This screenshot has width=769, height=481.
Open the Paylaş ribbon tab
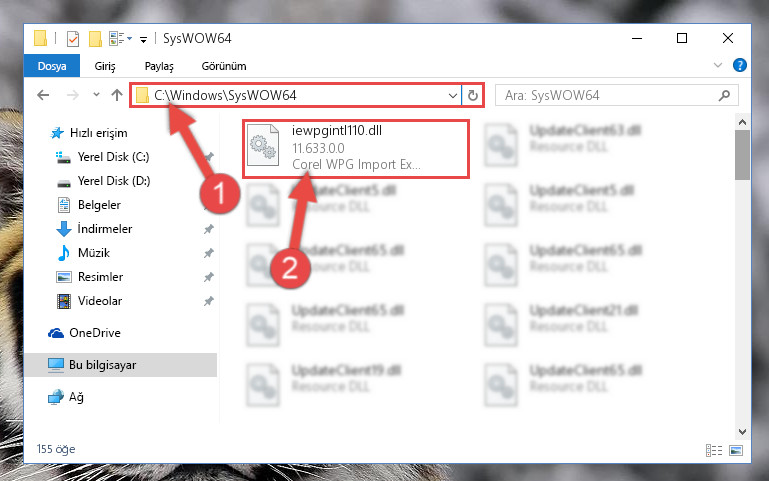pyautogui.click(x=159, y=66)
